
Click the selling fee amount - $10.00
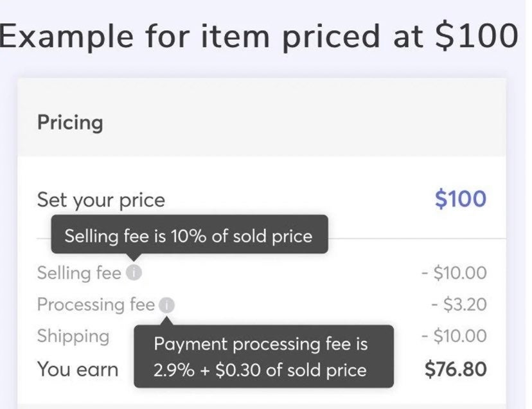[x=454, y=273]
